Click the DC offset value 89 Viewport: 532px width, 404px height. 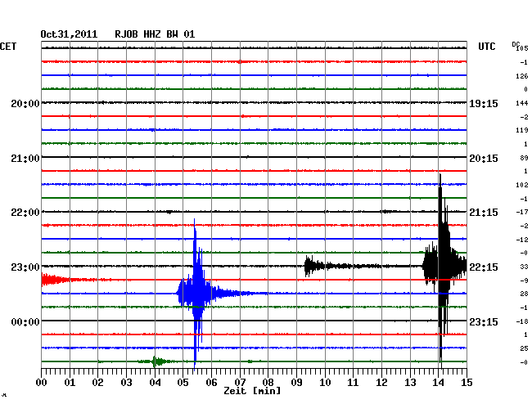click(524, 158)
